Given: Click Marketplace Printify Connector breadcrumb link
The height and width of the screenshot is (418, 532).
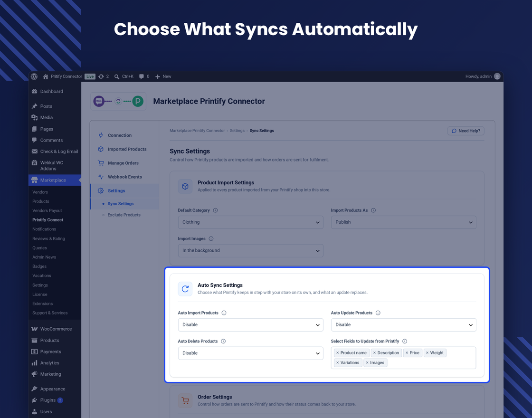Looking at the screenshot, I should pos(197,131).
